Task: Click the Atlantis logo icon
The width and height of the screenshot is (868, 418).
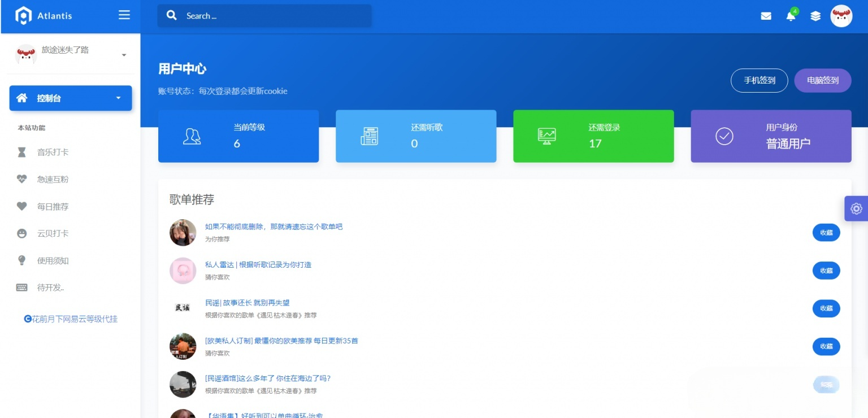Action: (23, 15)
